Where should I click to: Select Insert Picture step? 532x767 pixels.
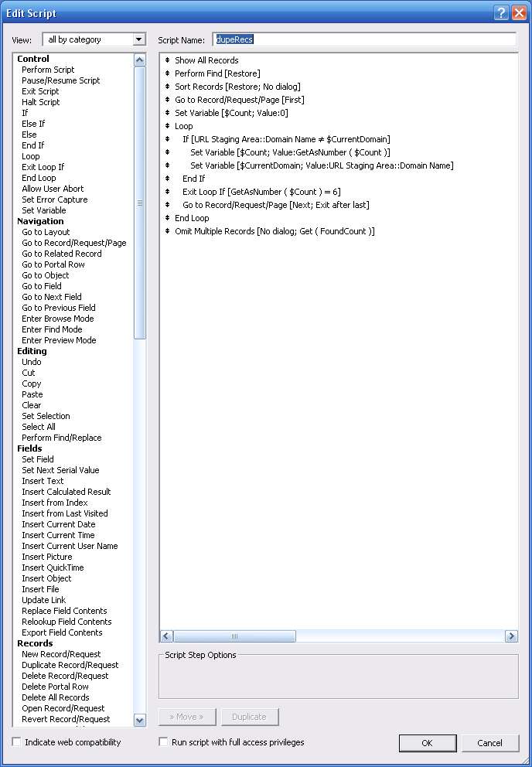point(47,557)
